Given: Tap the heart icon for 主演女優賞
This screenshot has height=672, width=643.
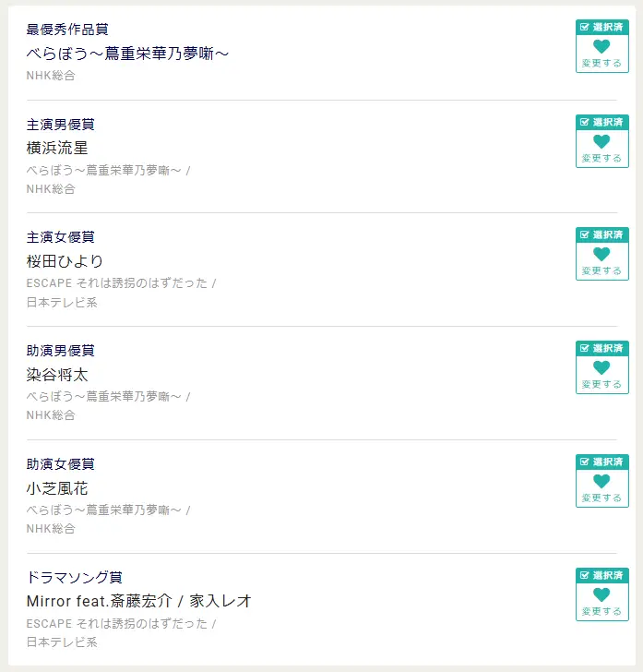Looking at the screenshot, I should tap(601, 254).
